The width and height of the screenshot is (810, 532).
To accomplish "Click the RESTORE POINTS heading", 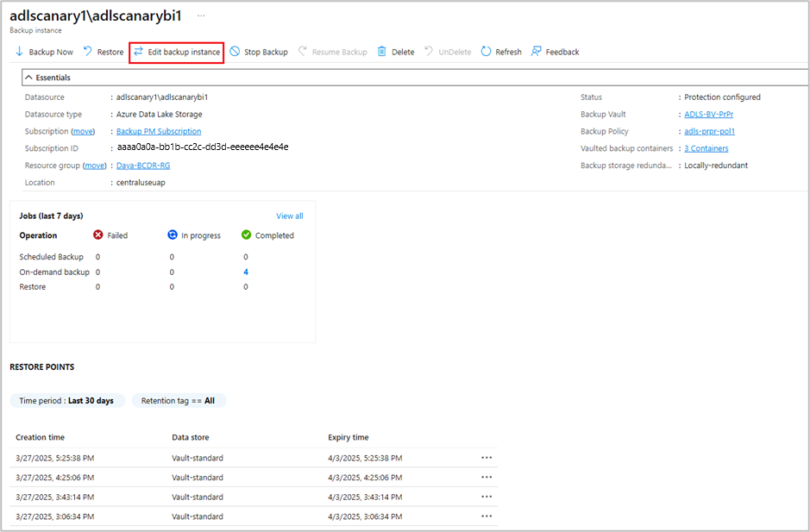I will [42, 366].
